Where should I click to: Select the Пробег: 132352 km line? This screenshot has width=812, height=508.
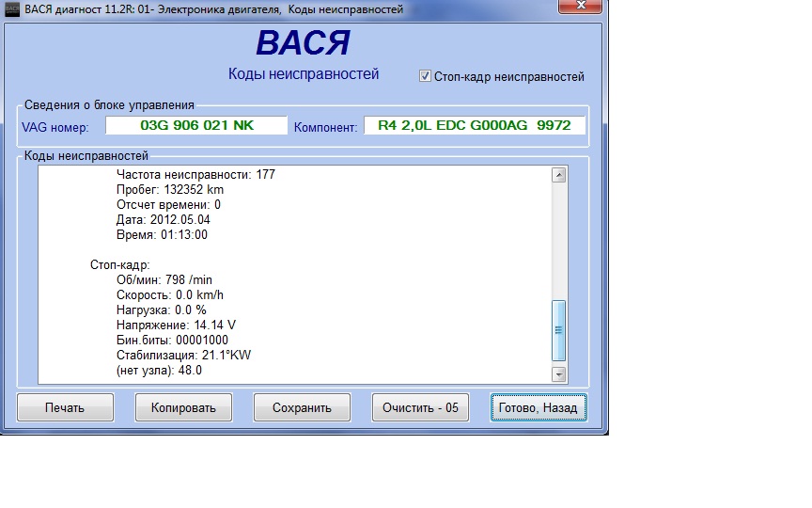tap(170, 189)
